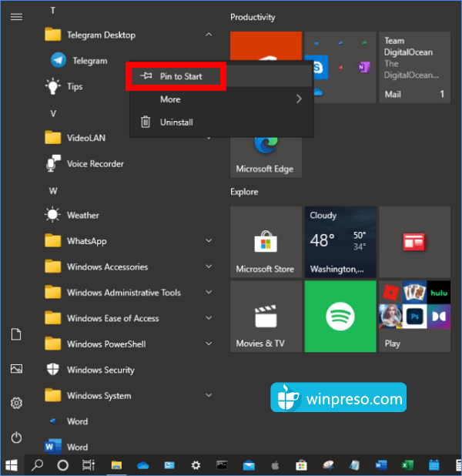462x476 pixels.
Task: Open Settings gear in Start left rail
Action: point(16,403)
